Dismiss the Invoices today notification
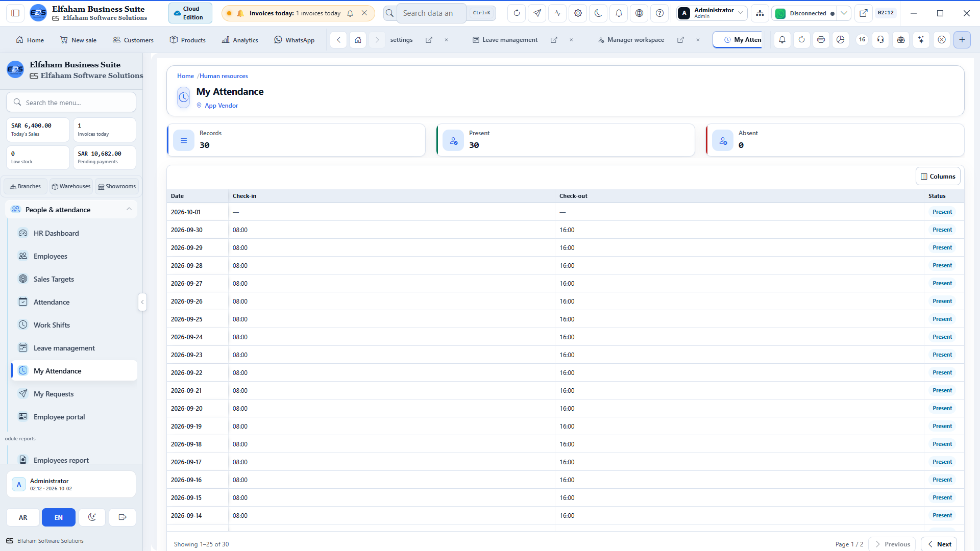The width and height of the screenshot is (980, 551). (364, 13)
